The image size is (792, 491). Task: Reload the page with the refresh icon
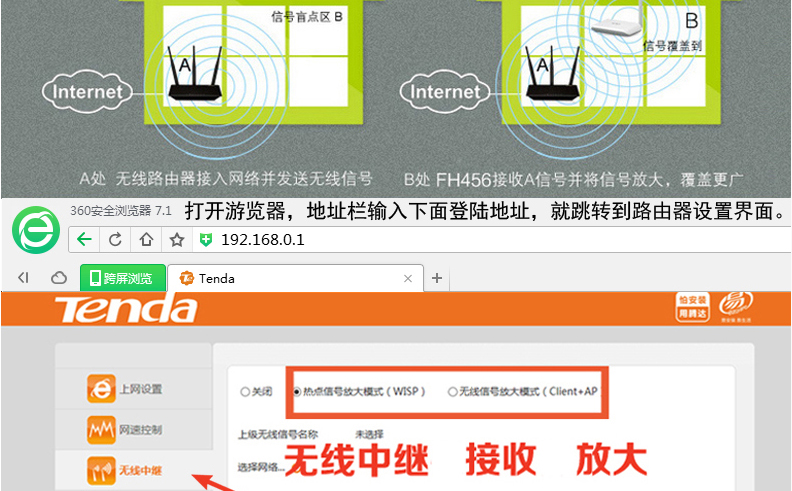pyautogui.click(x=115, y=239)
